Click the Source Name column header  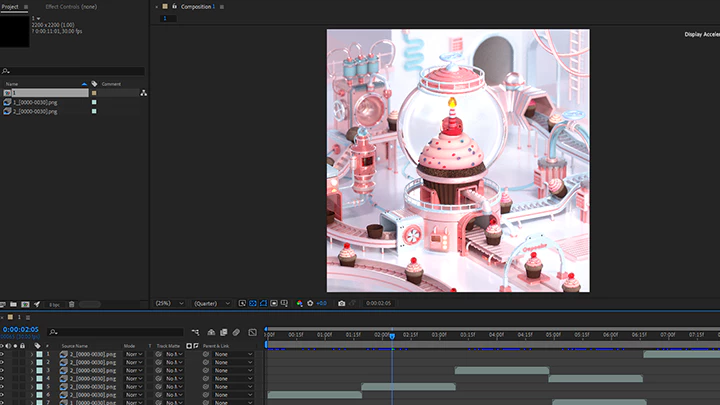pyautogui.click(x=75, y=346)
